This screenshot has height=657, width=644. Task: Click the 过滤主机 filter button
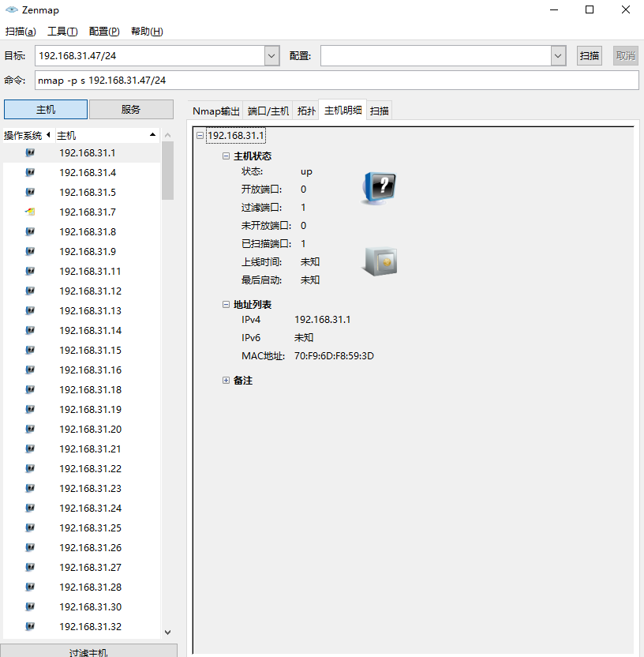coord(88,651)
